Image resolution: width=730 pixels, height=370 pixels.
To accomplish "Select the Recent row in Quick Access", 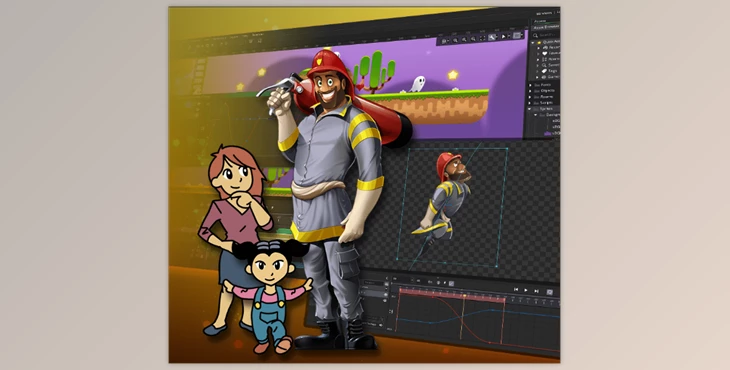I will tap(548, 47).
